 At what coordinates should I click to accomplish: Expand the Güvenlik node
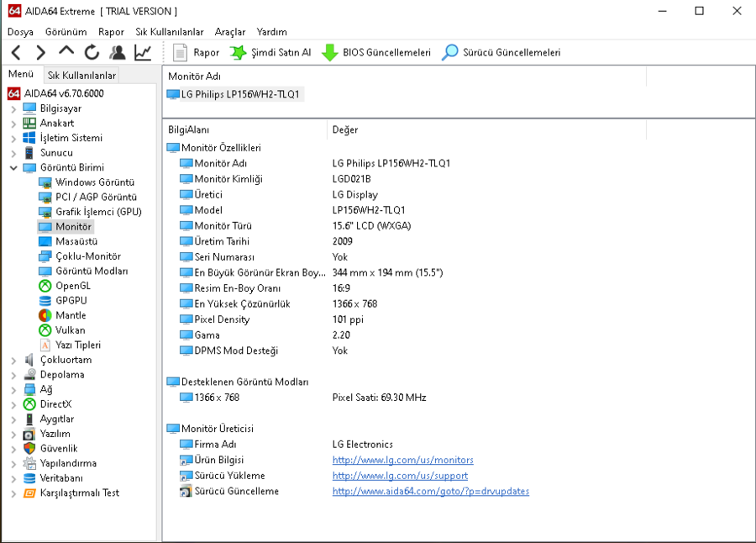point(13,449)
